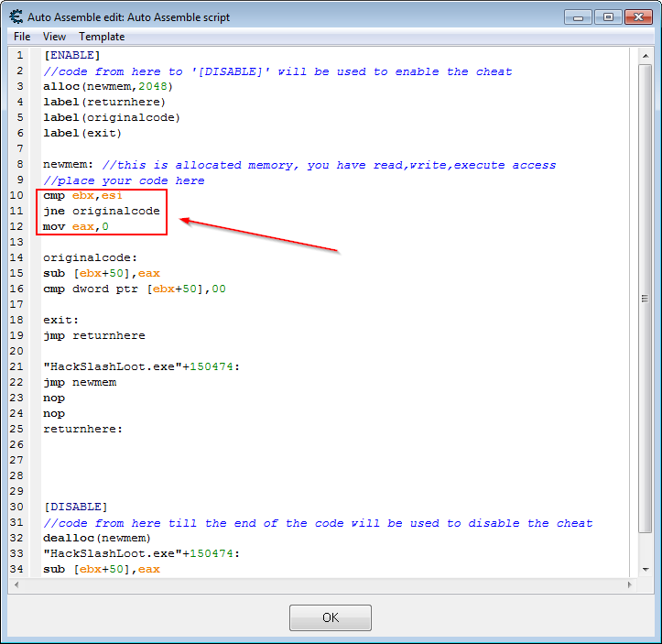This screenshot has height=644, width=662.
Task: Place cursor on the [DISABLE] line
Action: coord(76,507)
